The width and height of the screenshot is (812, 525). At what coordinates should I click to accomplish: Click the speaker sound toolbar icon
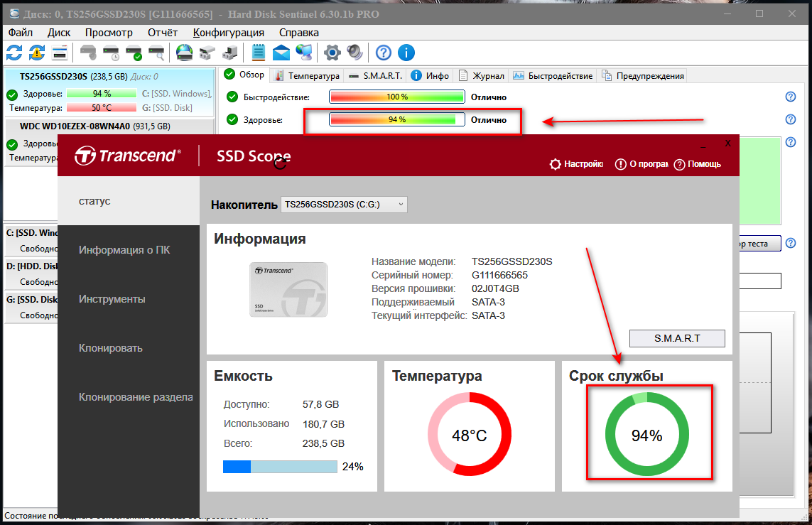click(355, 53)
